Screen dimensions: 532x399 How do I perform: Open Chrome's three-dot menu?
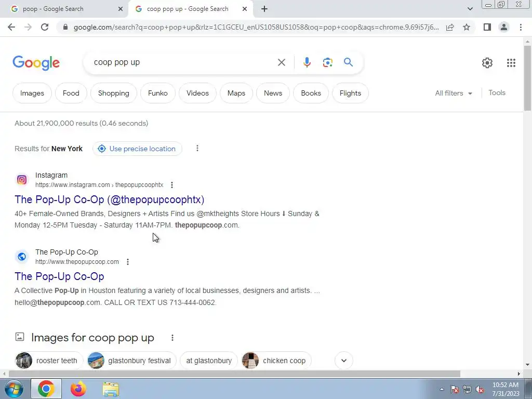521,27
